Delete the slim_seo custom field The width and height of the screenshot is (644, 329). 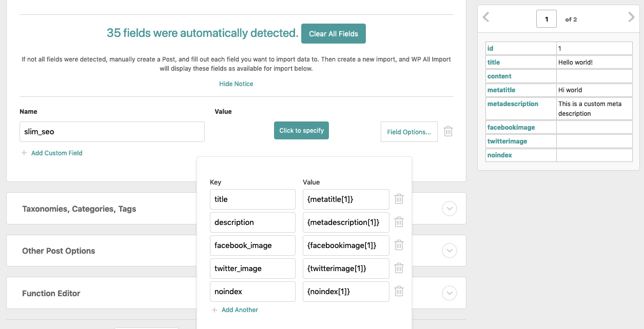[x=448, y=131]
